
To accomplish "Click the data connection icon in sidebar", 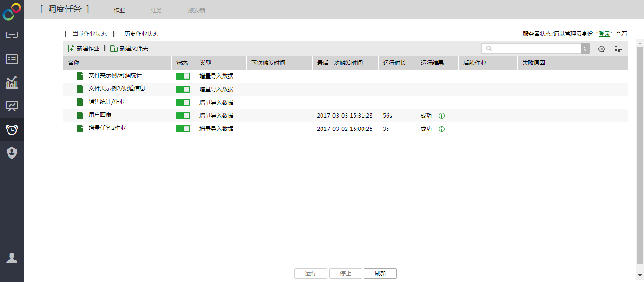I will coord(12,35).
